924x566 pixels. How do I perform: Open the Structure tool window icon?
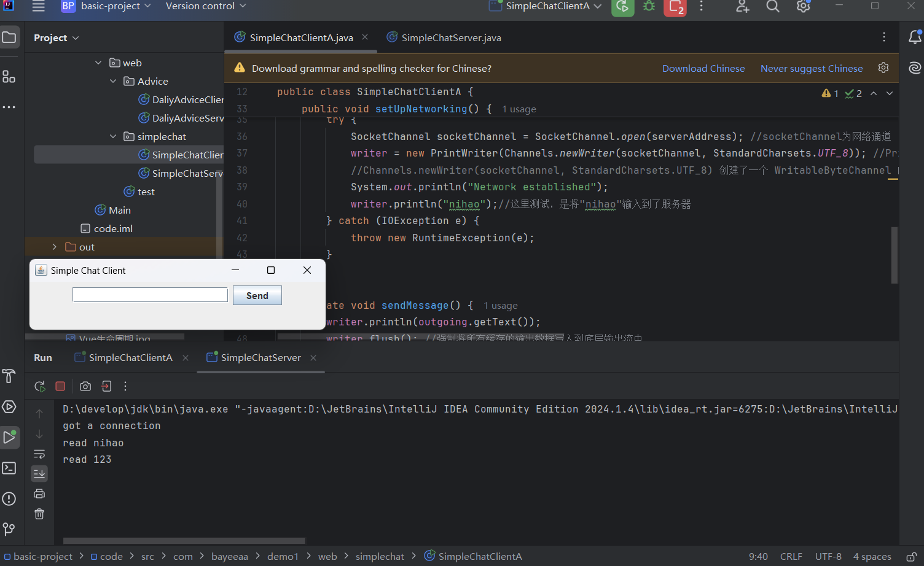click(x=9, y=77)
